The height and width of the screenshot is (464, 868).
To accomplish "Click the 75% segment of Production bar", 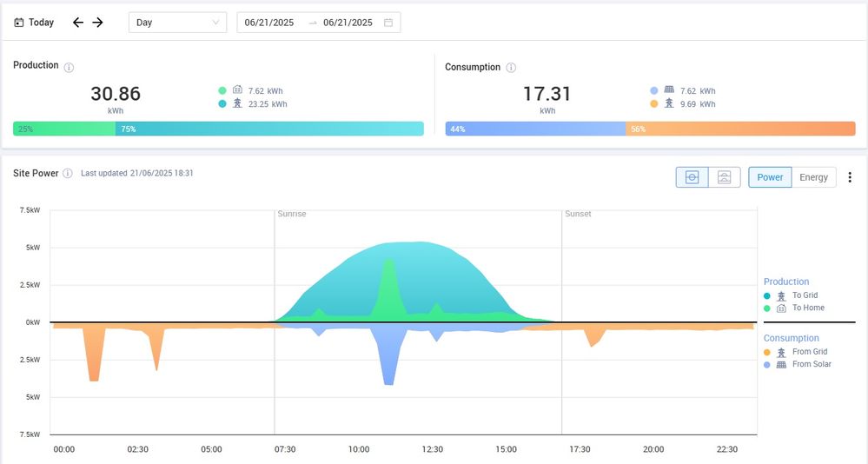I will (x=269, y=129).
